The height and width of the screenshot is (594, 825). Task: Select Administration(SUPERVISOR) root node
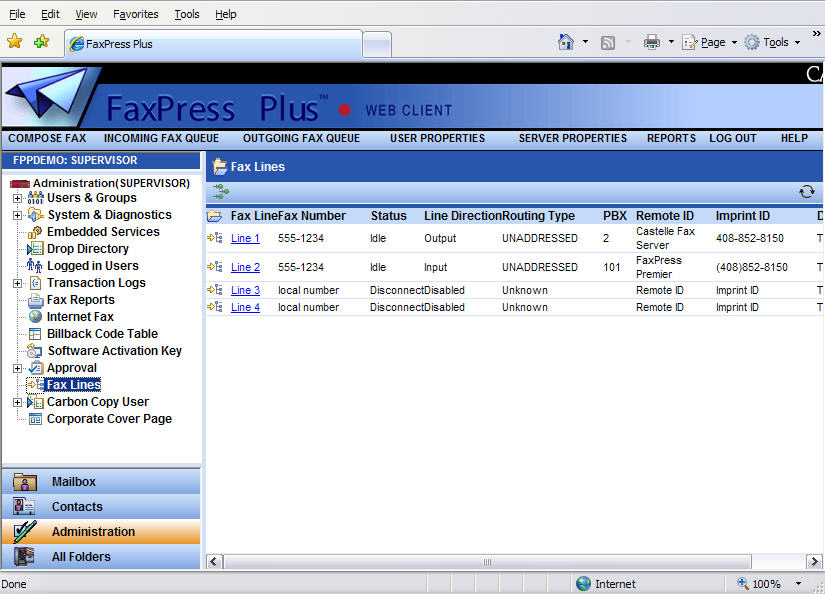click(111, 183)
